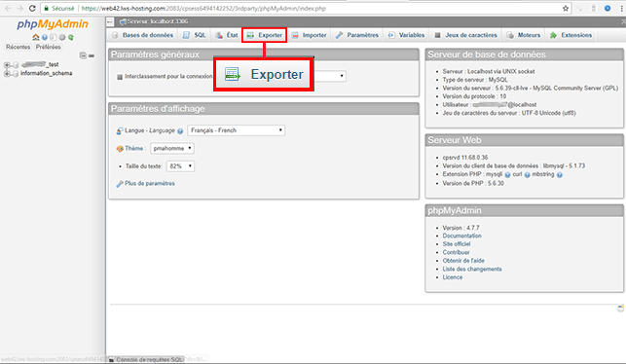Viewport: 626px width, 364px height.
Task: Go back using browser back arrow
Action: 8,8
